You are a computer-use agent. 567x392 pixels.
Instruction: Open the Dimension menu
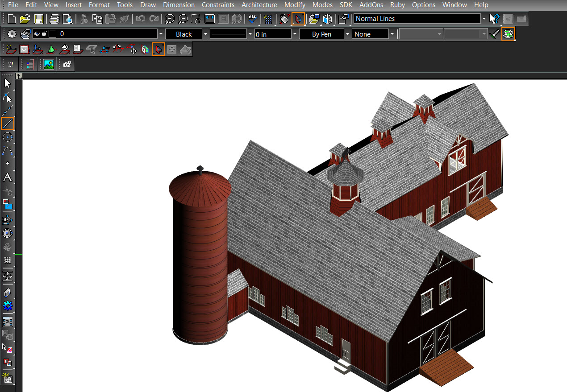[179, 5]
